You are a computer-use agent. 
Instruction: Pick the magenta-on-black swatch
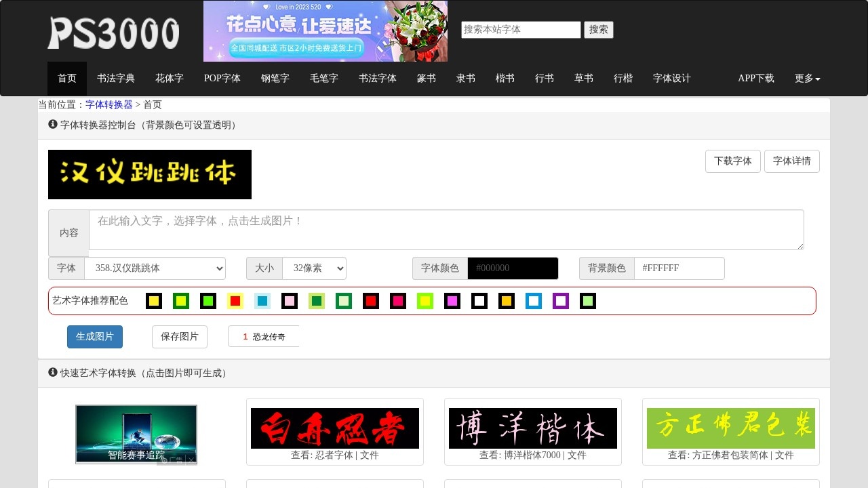pos(452,301)
